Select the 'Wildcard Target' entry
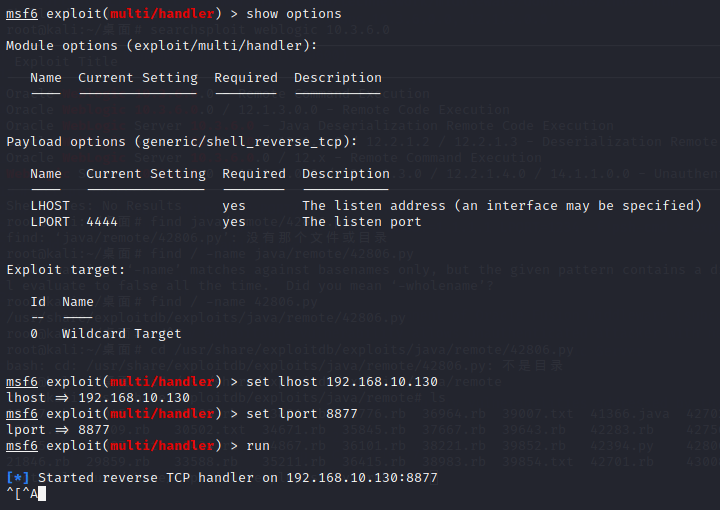The height and width of the screenshot is (510, 720). (x=122, y=334)
